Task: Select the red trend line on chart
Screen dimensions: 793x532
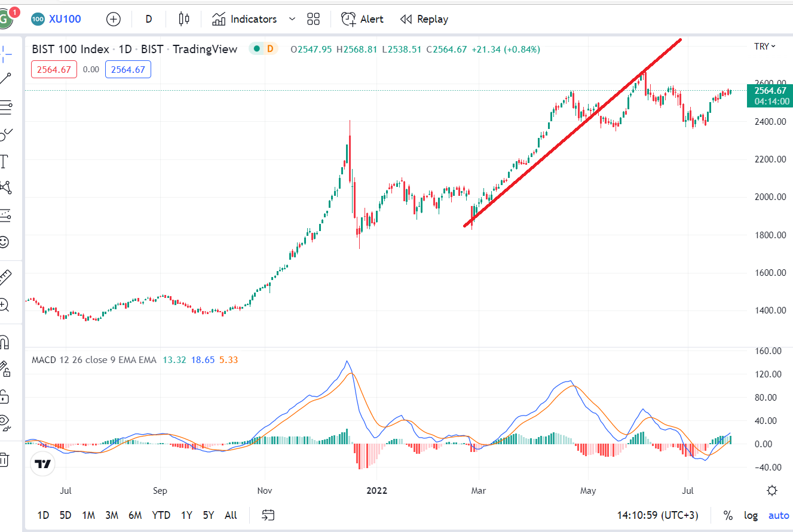Action: (572, 133)
